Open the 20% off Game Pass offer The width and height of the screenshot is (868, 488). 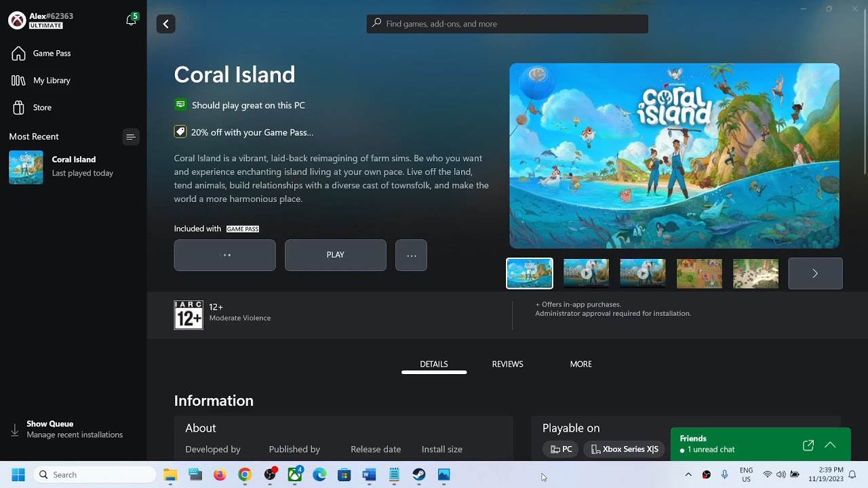(252, 132)
